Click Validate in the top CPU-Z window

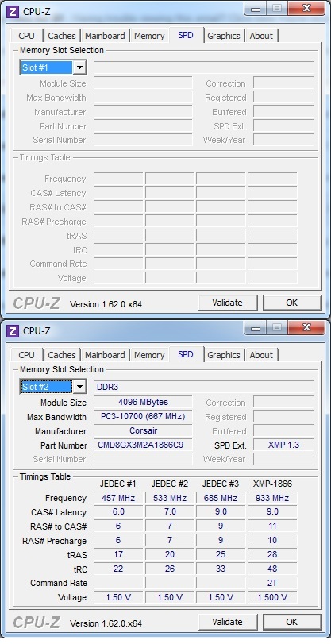pos(227,303)
